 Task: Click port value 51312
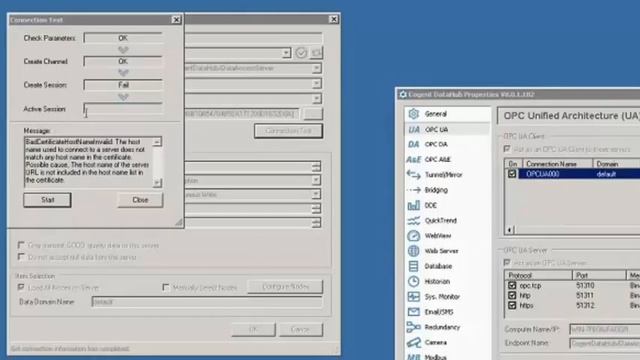pyautogui.click(x=585, y=305)
